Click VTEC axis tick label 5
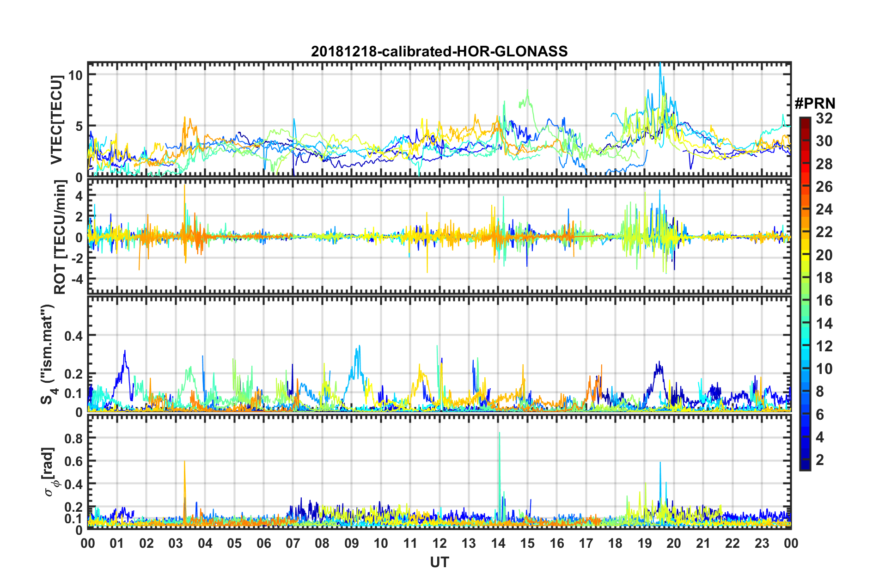 79,126
